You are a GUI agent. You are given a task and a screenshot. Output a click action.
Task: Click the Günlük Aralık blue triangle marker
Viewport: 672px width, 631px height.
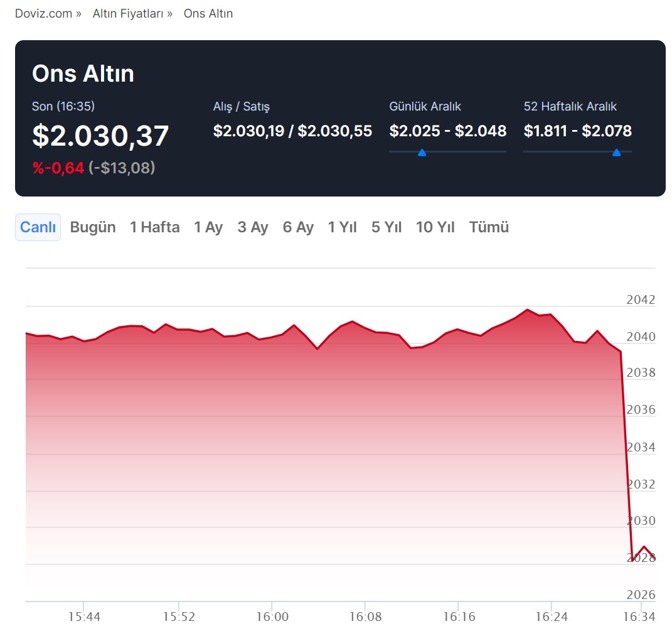tap(422, 153)
